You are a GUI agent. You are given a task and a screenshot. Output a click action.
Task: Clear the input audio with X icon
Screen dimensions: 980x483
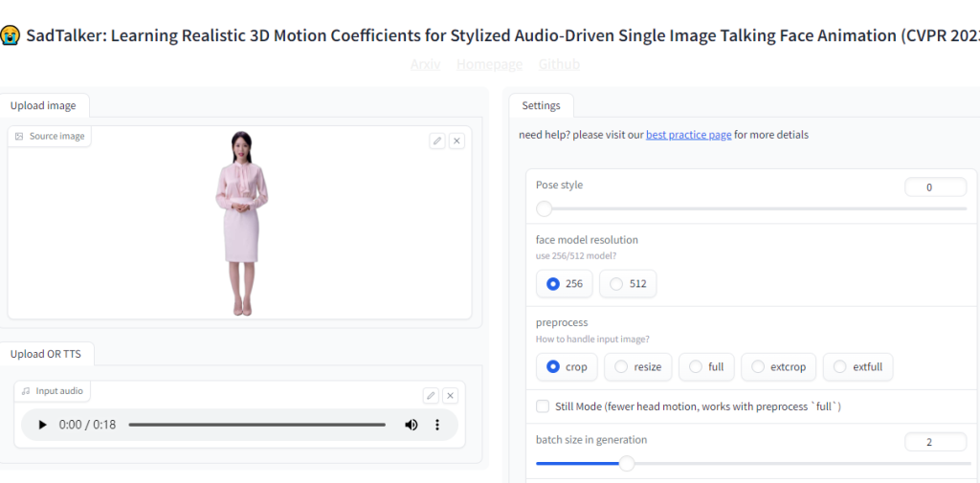point(450,395)
